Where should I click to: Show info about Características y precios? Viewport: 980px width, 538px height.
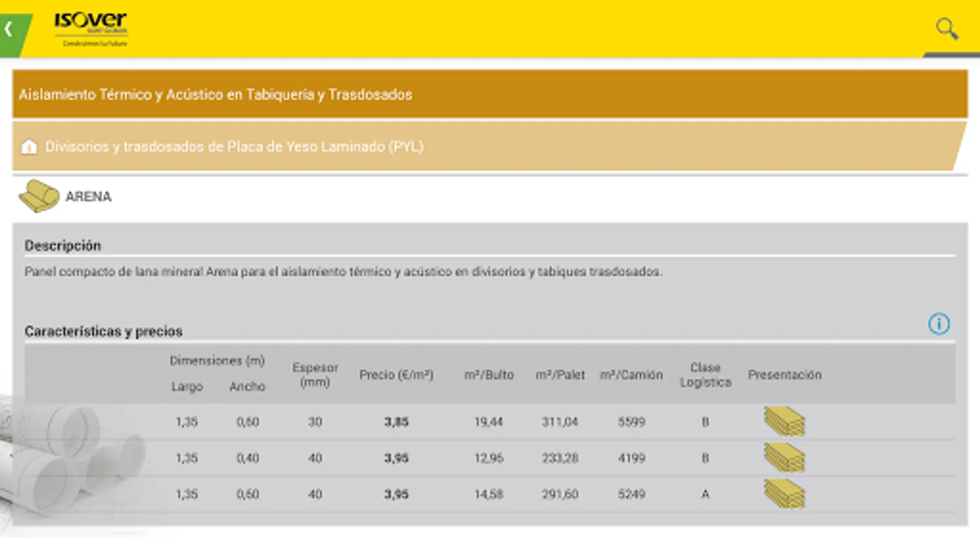coord(939,324)
